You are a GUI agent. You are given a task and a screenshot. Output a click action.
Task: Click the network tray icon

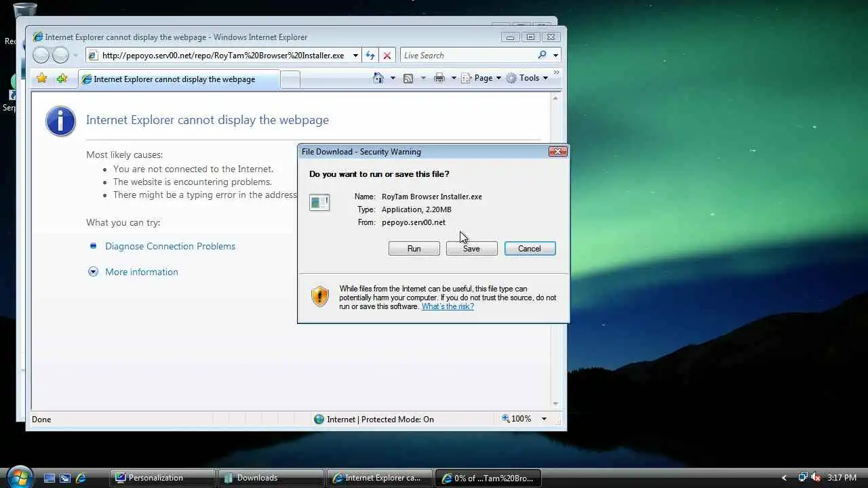click(x=803, y=477)
